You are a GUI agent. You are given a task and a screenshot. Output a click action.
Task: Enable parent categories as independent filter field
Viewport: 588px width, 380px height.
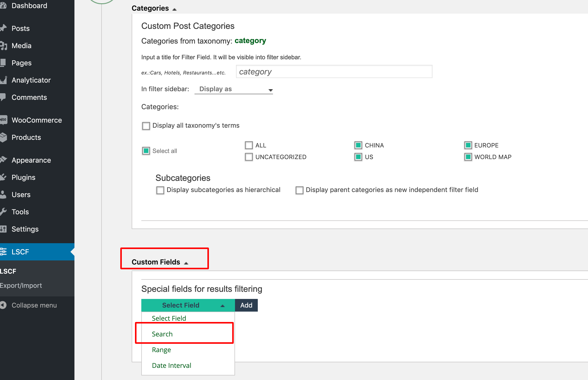pyautogui.click(x=300, y=190)
